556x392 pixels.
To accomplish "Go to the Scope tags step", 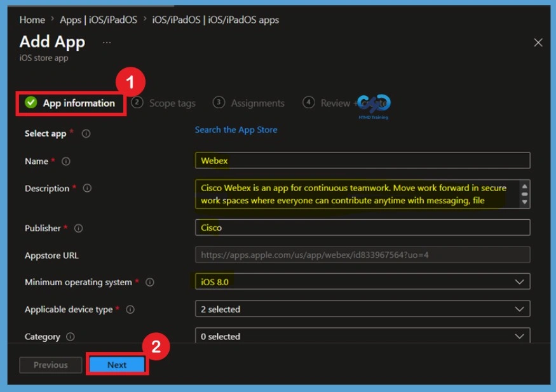I will [163, 103].
